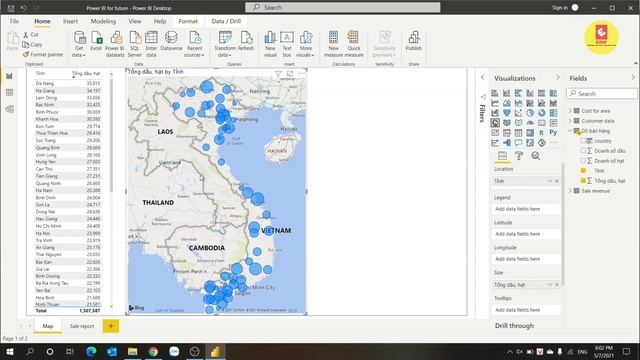Viewport: 640px width, 360px height.
Task: Open the Analytics magnifier tab
Action: (x=536, y=156)
